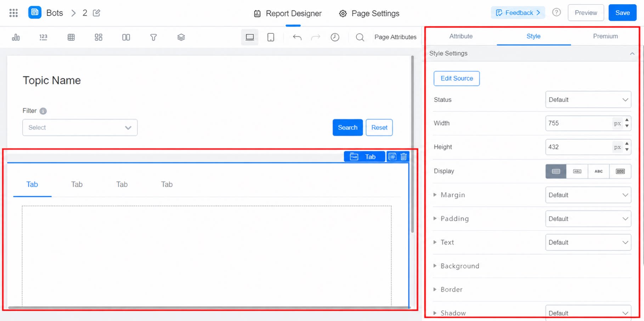Viewport: 644px width, 321px height.
Task: Open the Filter Select dropdown
Action: click(x=80, y=128)
